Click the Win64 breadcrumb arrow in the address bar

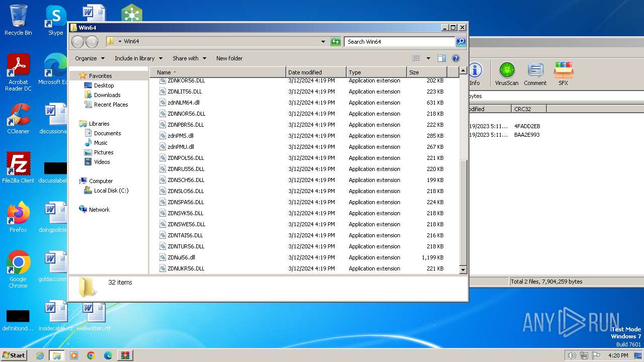(120, 42)
